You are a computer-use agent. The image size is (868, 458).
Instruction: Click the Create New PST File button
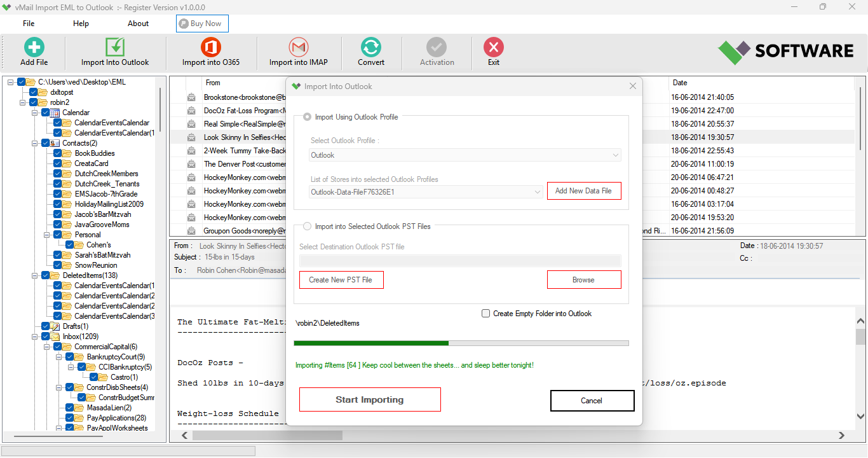pyautogui.click(x=341, y=280)
